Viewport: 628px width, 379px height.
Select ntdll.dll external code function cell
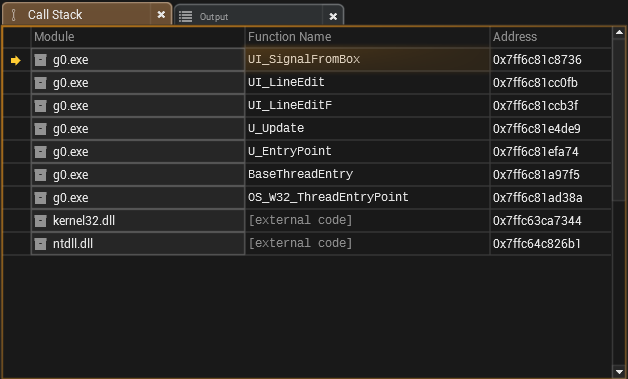(367, 243)
